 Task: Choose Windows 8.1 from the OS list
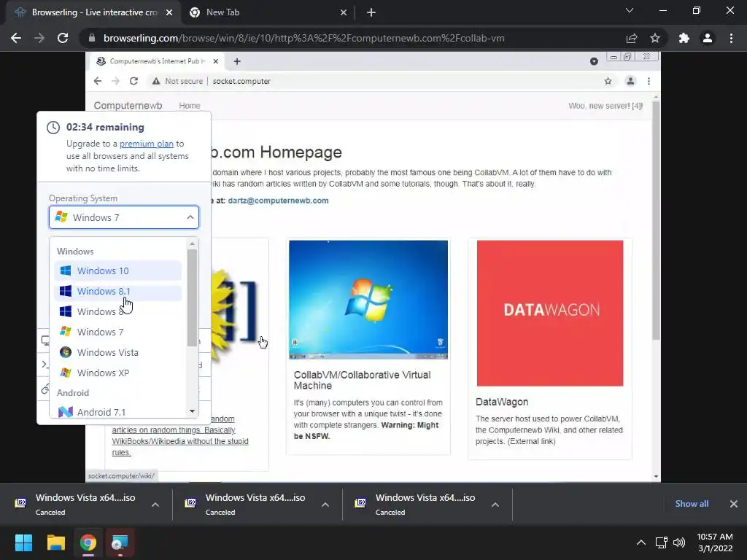point(117,291)
